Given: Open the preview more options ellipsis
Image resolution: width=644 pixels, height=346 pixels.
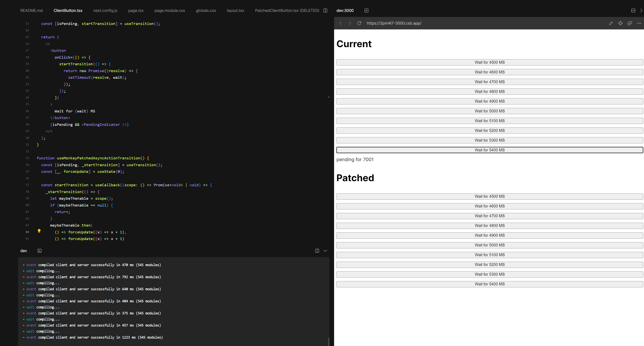Looking at the screenshot, I should click(639, 23).
